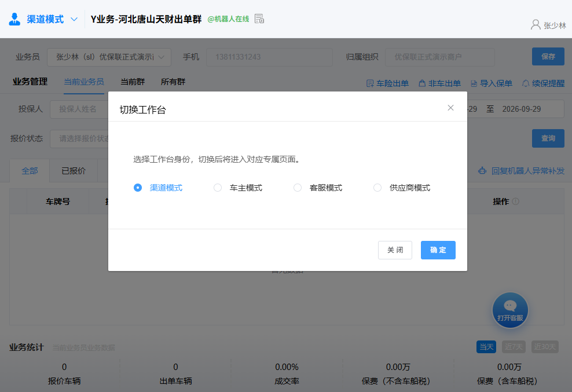The height and width of the screenshot is (392, 572).
Task: Click the 导入保单 import icon
Action: 474,83
